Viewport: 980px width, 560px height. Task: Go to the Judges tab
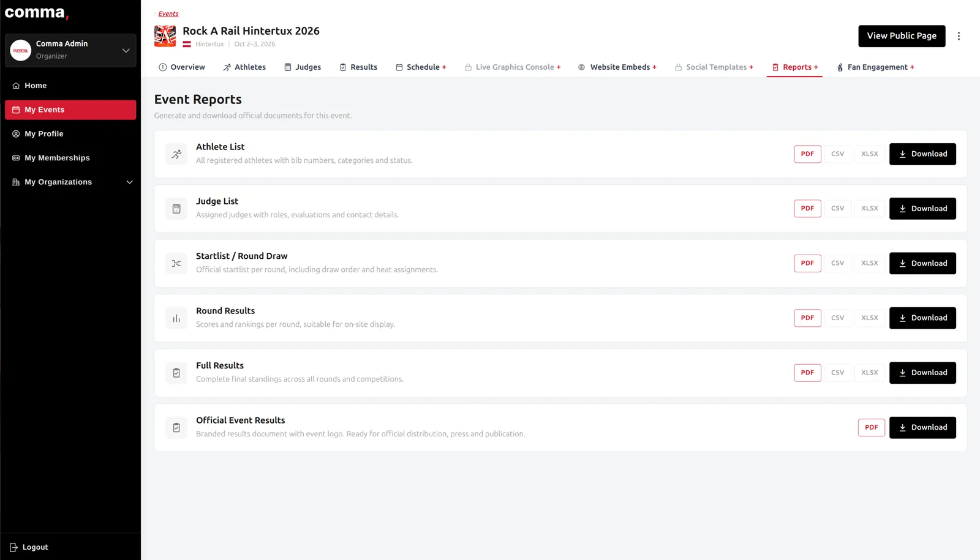(303, 67)
